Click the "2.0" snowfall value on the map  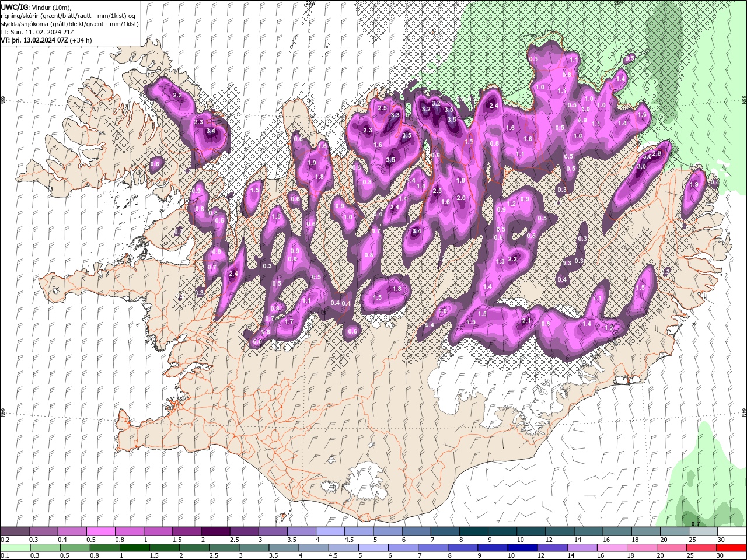pyautogui.click(x=461, y=198)
